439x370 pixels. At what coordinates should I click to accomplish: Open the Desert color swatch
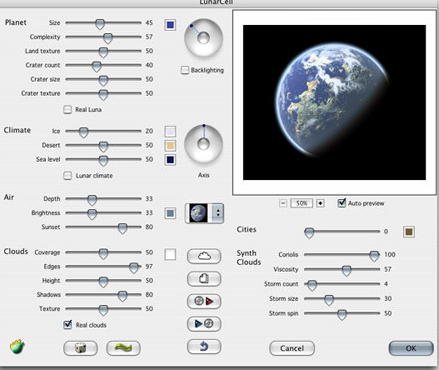click(170, 145)
